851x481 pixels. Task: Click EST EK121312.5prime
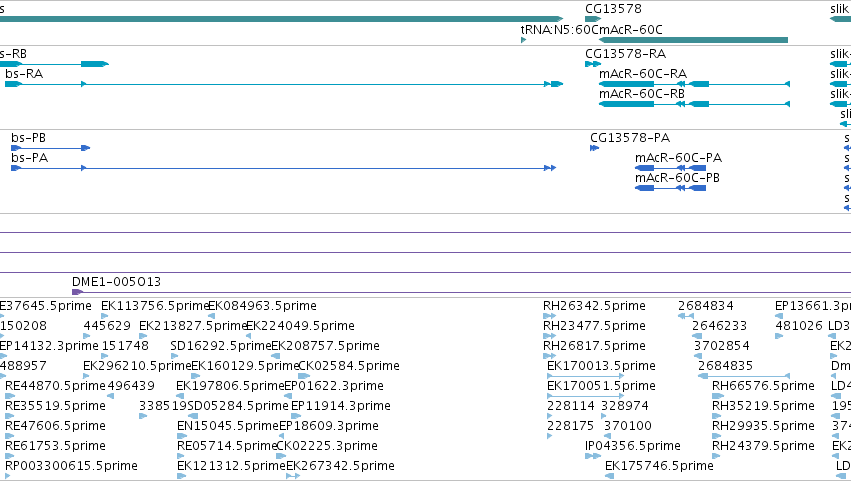coord(231,466)
